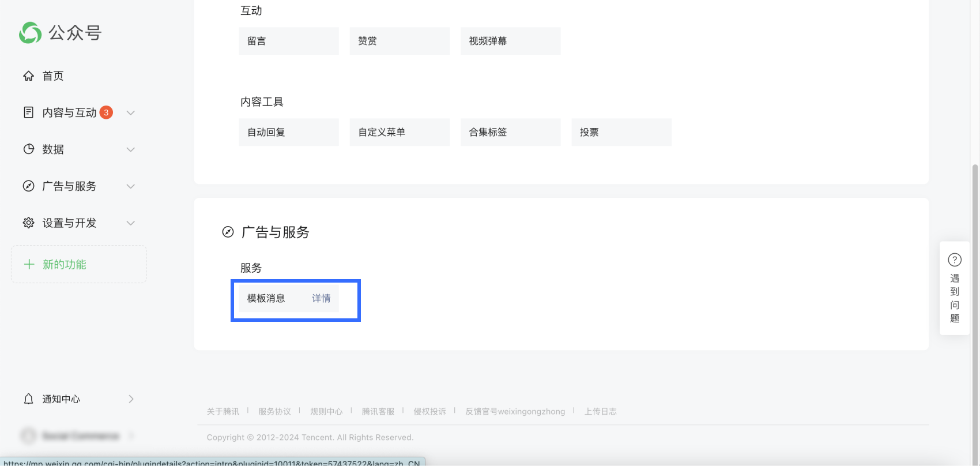Screen dimensions: 980x466
Task: Open 通知中心 arrow
Action: [x=131, y=399]
